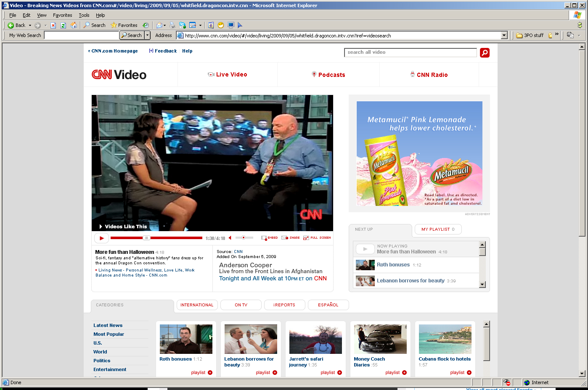This screenshot has width=588, height=390.
Task: Open the File menu
Action: point(13,15)
